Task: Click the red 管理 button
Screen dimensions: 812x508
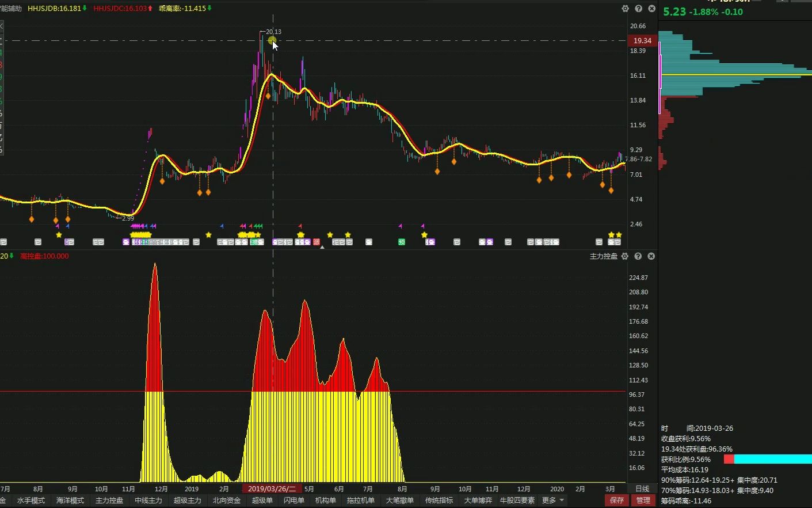Action: [643, 501]
